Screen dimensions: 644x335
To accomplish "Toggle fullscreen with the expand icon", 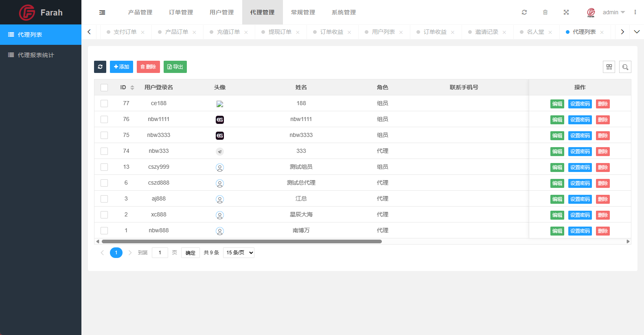I will 566,12.
